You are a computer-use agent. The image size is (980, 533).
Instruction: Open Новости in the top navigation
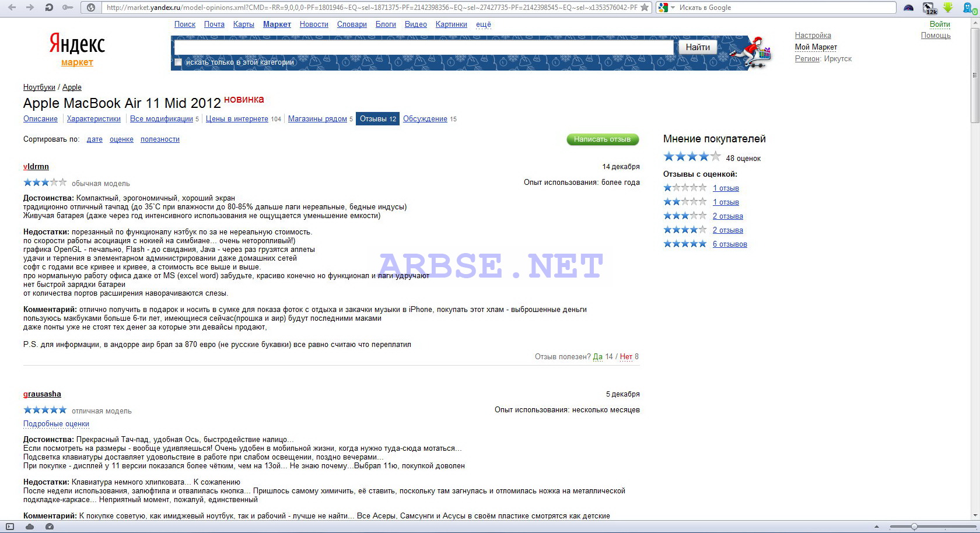[x=314, y=24]
